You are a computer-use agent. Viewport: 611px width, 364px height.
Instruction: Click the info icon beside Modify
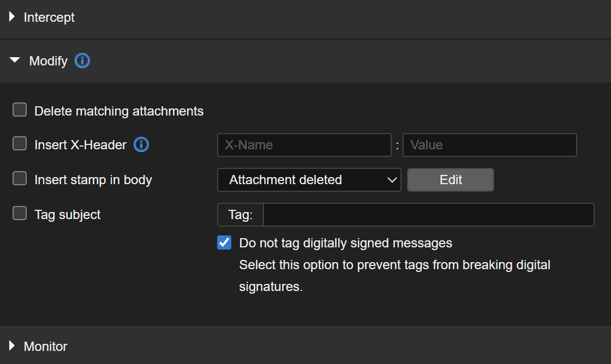tap(82, 60)
